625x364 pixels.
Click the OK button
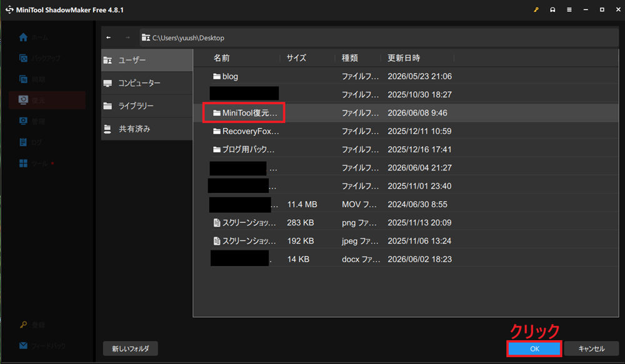click(534, 349)
